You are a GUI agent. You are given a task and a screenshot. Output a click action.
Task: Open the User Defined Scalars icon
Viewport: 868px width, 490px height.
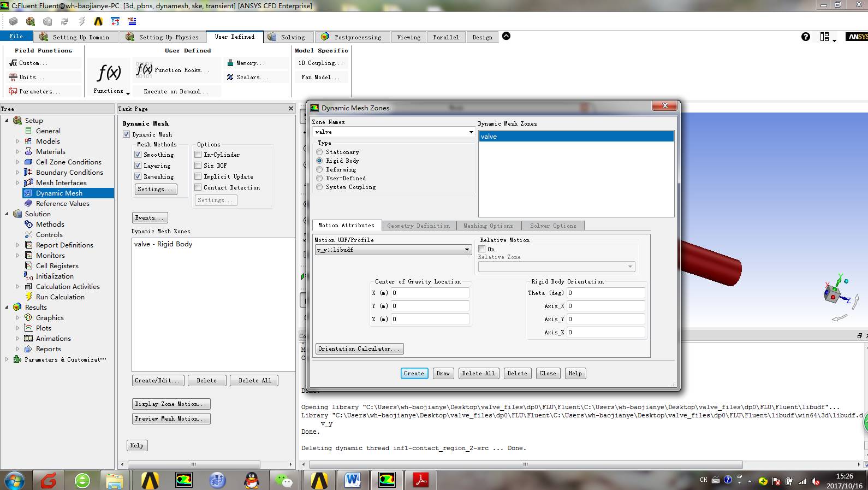pos(230,77)
